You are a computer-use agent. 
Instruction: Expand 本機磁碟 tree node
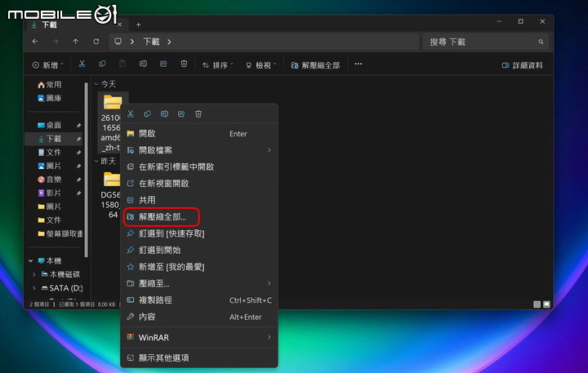click(34, 274)
